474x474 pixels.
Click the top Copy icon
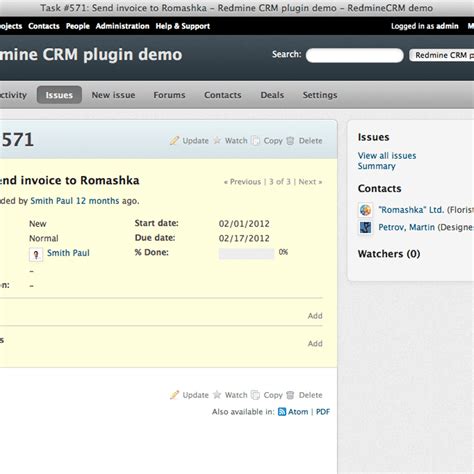point(255,141)
